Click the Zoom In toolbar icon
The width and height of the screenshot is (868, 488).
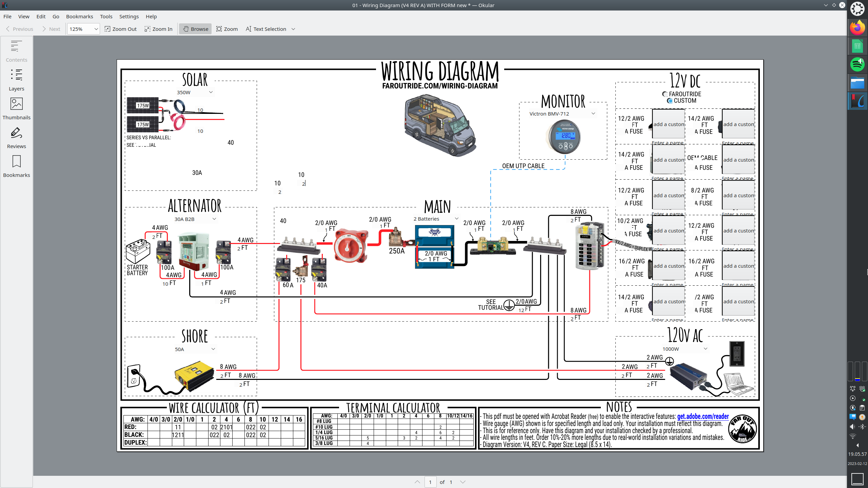point(158,29)
